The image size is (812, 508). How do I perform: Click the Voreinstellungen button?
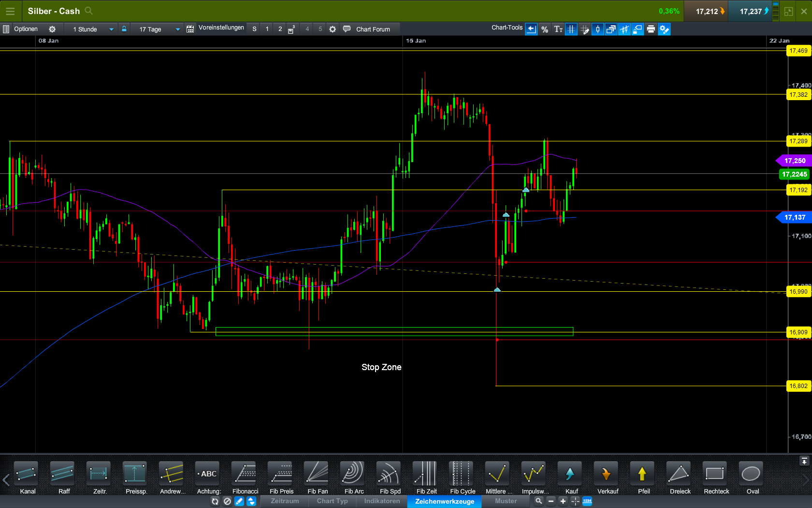[x=220, y=28]
